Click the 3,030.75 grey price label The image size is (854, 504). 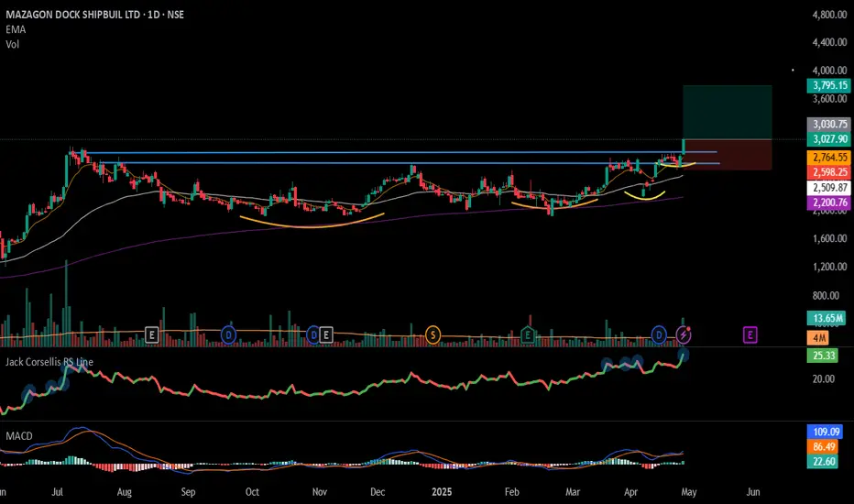click(x=828, y=125)
